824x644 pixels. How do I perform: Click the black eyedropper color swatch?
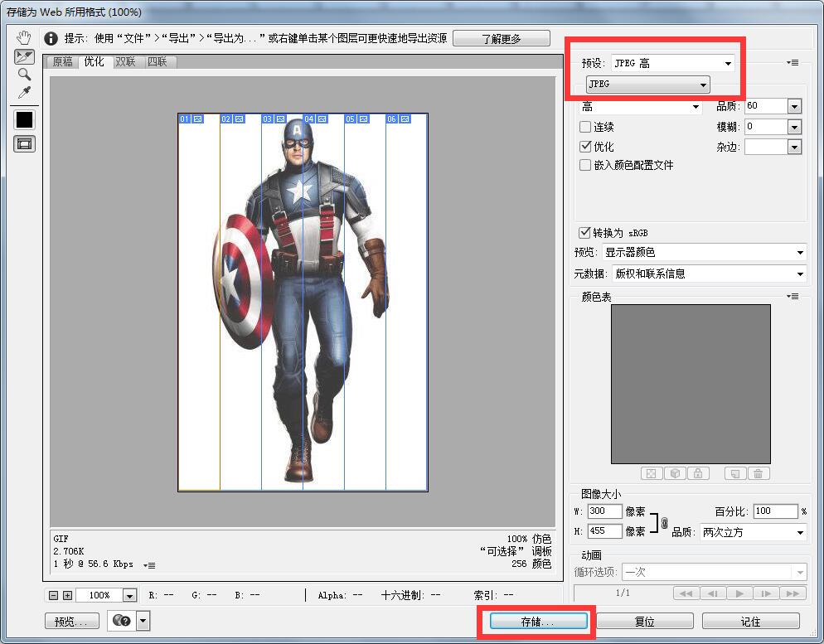[24, 119]
